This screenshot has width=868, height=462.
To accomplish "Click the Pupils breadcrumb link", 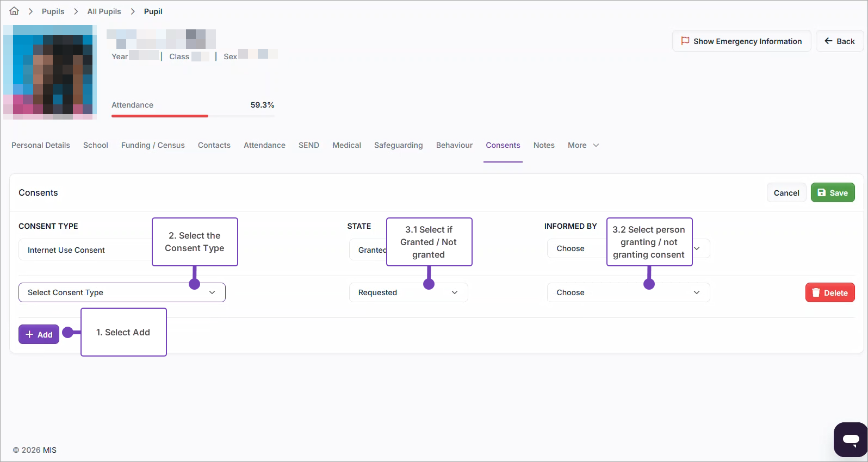I will coord(53,11).
